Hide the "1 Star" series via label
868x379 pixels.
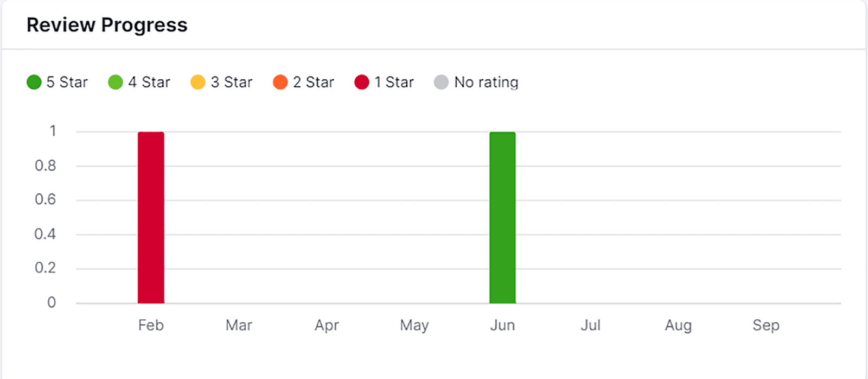(x=394, y=83)
